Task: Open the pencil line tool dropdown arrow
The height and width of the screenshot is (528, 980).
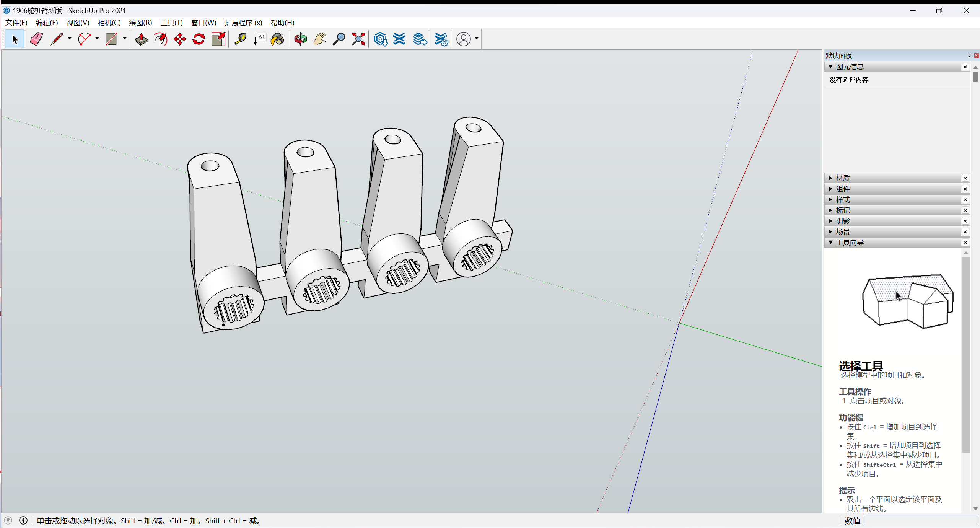Action: click(70, 38)
